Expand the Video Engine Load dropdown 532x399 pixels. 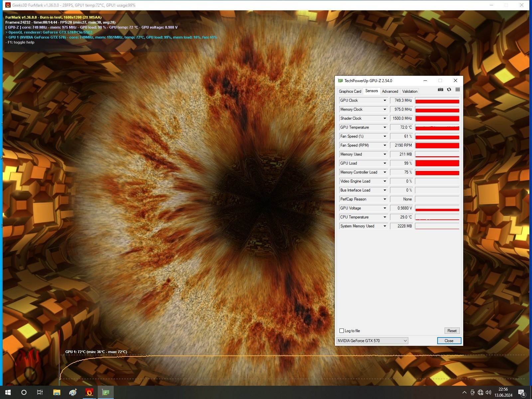pyautogui.click(x=385, y=181)
